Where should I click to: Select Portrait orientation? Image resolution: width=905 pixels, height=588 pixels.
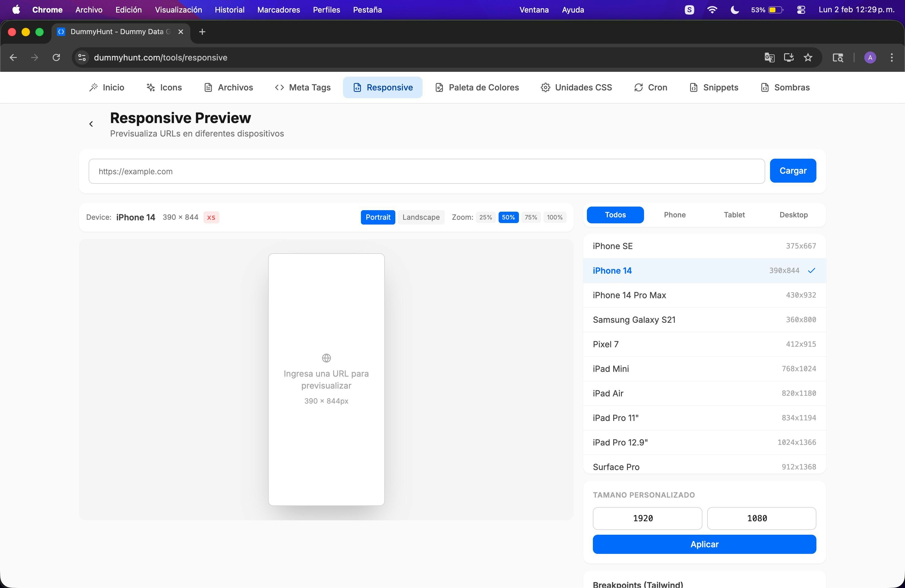coord(378,217)
